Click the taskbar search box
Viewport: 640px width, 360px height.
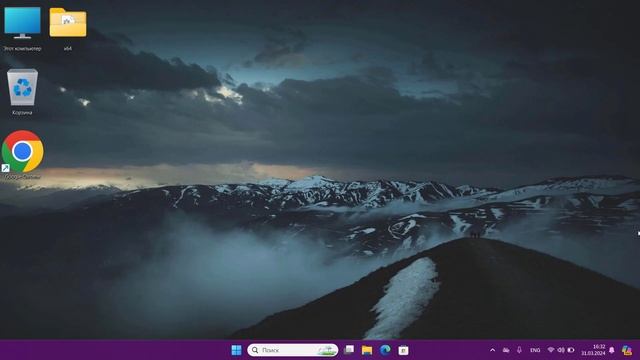tap(293, 350)
